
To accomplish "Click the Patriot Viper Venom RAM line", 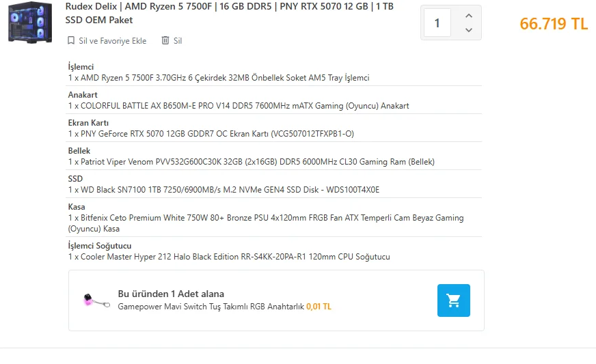I will 252,162.
